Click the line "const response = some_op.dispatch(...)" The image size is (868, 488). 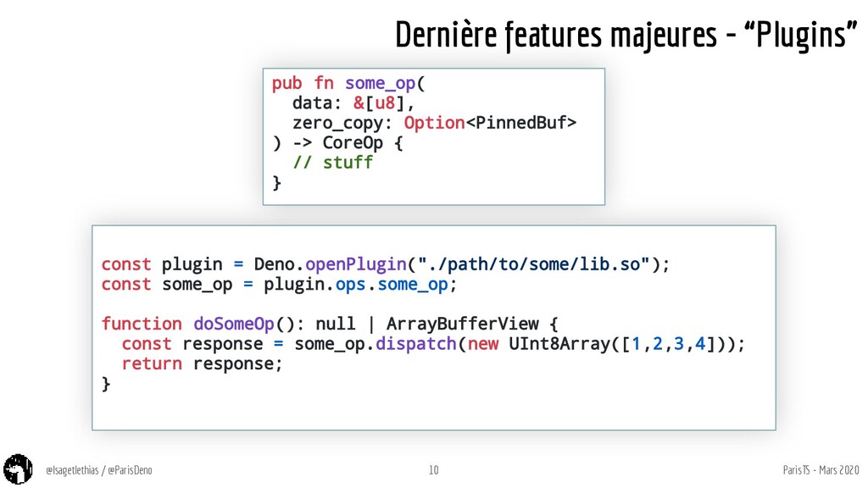pos(433,344)
